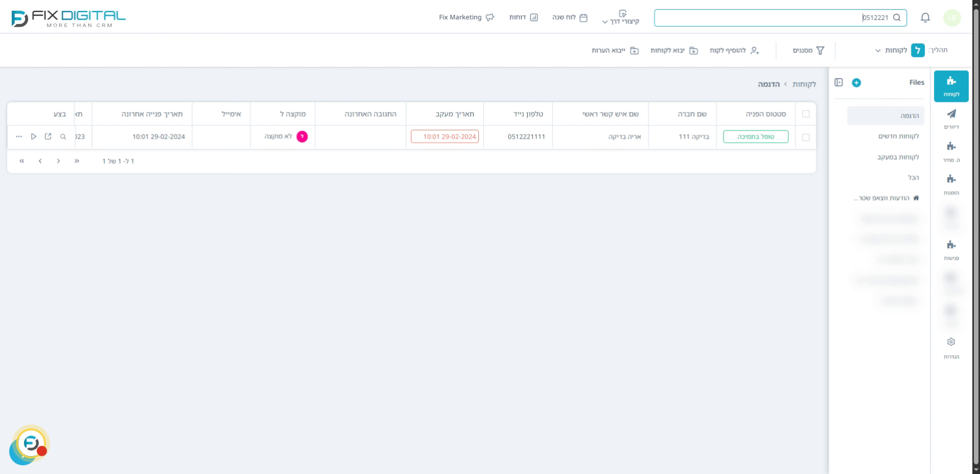Click the green טופל בתמיכה status badge
The image size is (980, 474).
tap(755, 137)
